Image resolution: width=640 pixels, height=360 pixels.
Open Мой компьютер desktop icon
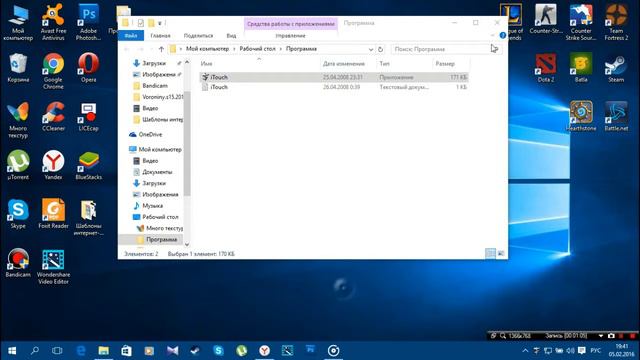[18, 22]
